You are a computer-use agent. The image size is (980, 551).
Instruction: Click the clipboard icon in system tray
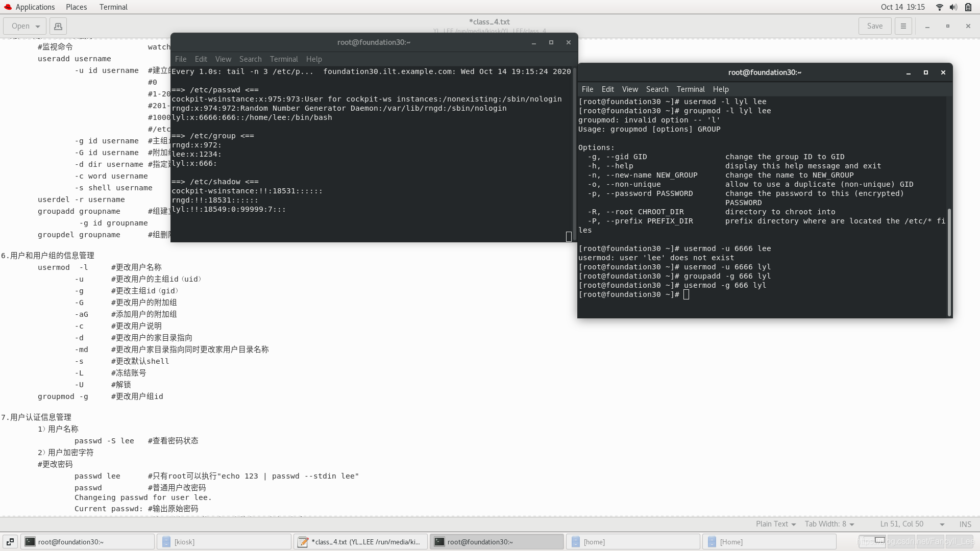tap(968, 7)
